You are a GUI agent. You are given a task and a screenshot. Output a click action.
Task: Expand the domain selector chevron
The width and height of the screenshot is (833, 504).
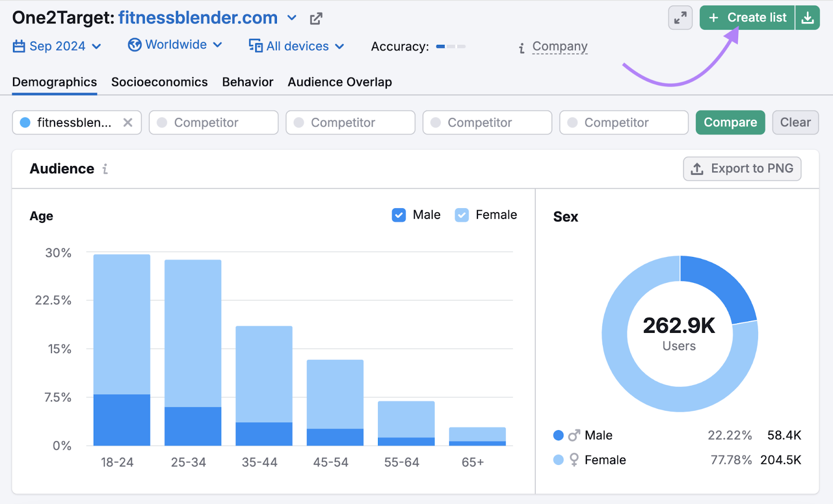click(292, 18)
